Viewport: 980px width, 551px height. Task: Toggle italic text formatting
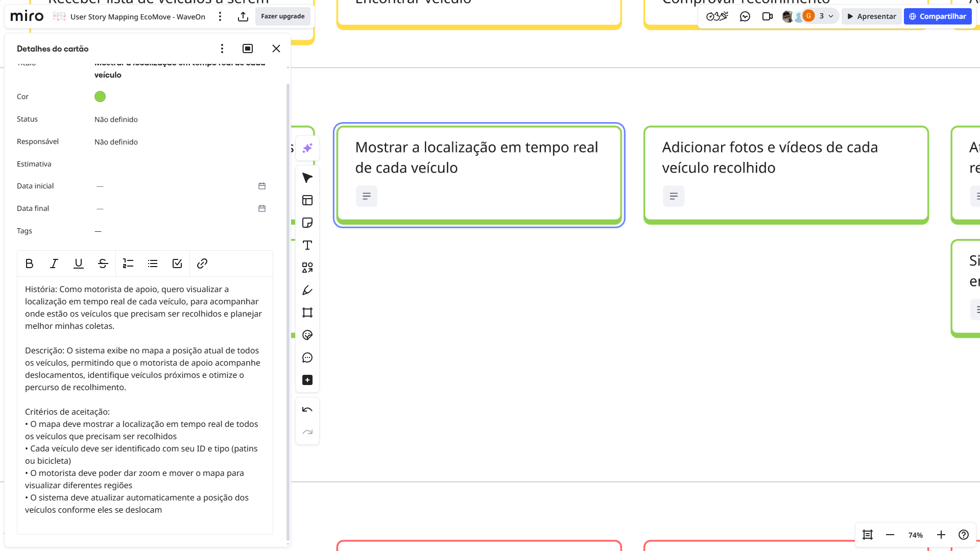pos(54,263)
